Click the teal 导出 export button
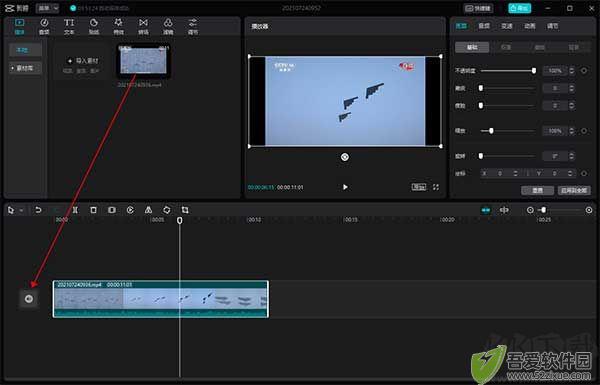 pos(519,8)
